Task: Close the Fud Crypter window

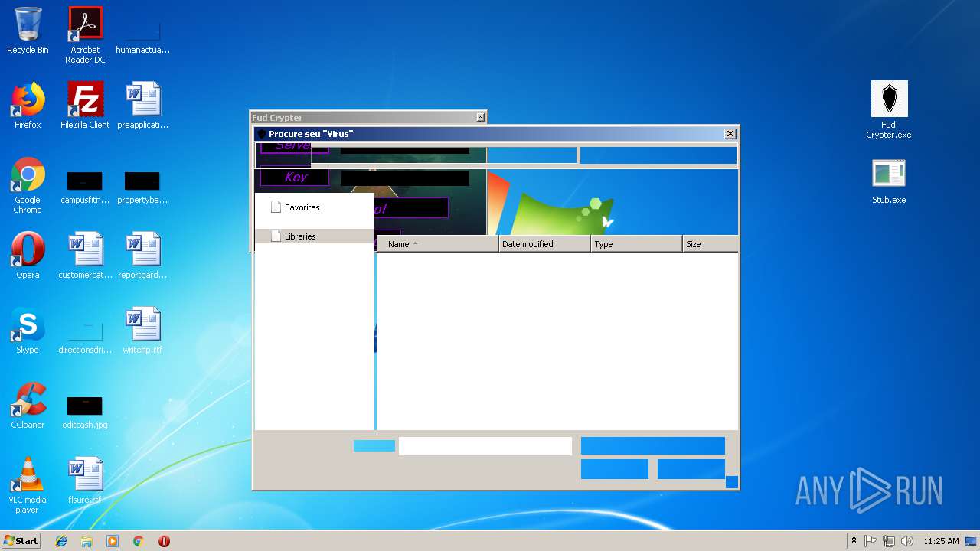Action: 480,117
